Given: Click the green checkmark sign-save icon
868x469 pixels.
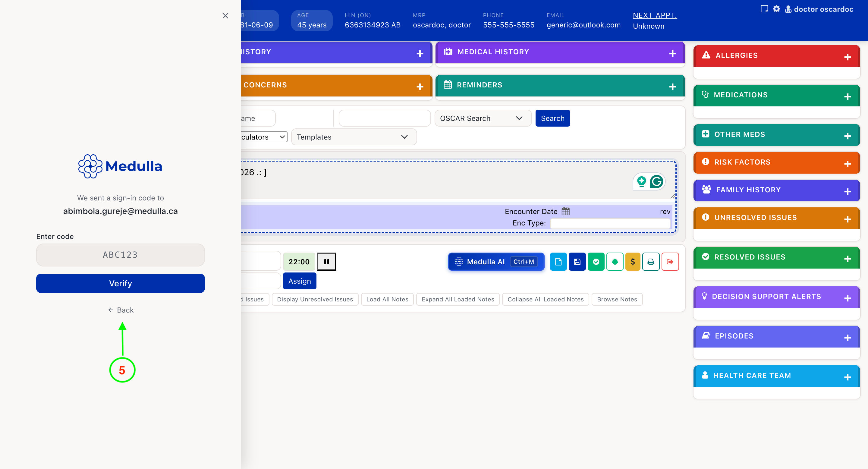Looking at the screenshot, I should pos(596,261).
